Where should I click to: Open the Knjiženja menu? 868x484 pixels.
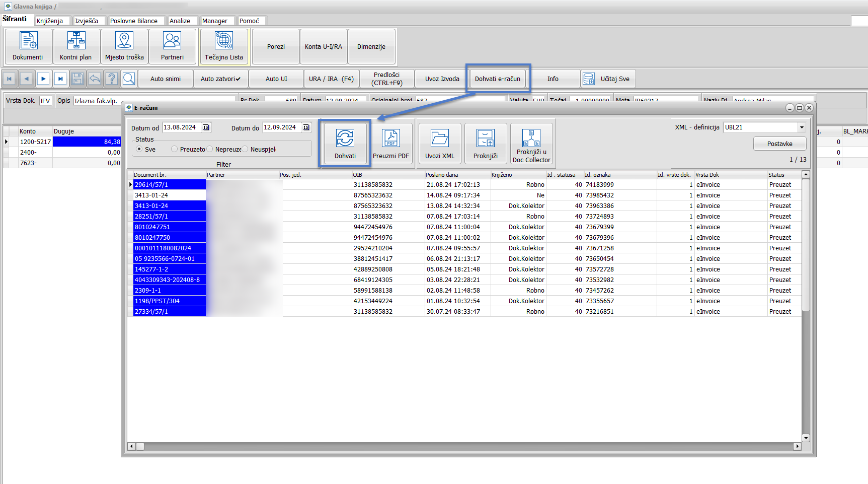point(50,21)
